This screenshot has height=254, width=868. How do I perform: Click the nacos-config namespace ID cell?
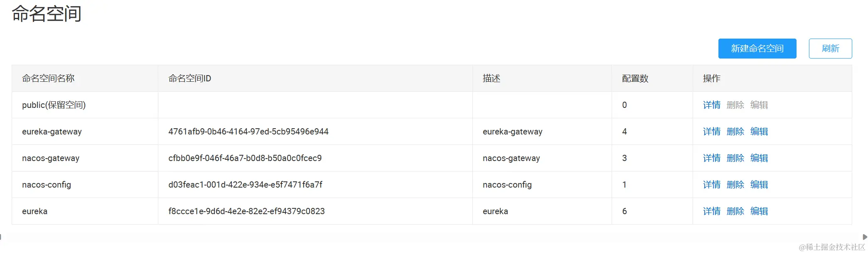245,185
